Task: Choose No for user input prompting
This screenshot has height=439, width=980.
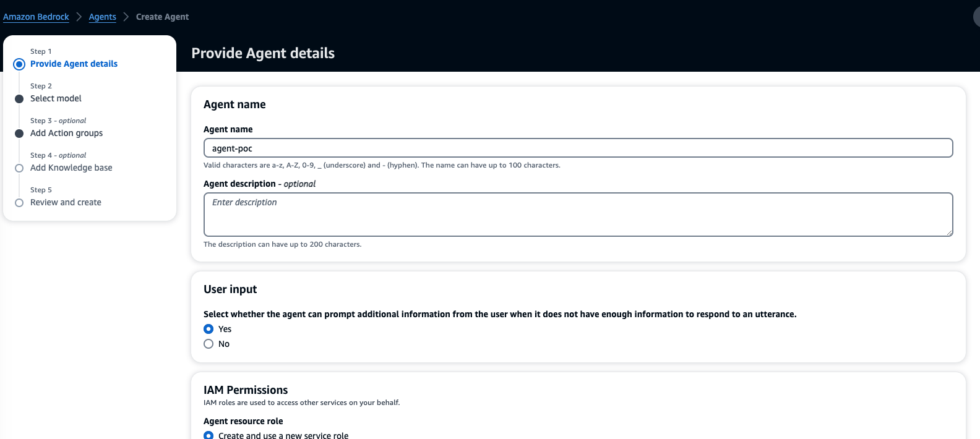Action: click(208, 344)
